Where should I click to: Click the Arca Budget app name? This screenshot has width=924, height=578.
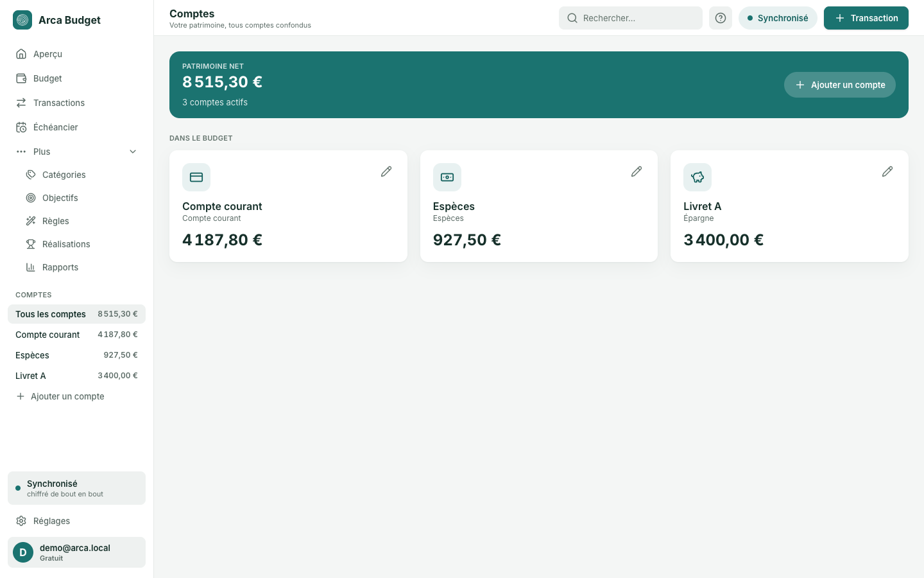(69, 20)
